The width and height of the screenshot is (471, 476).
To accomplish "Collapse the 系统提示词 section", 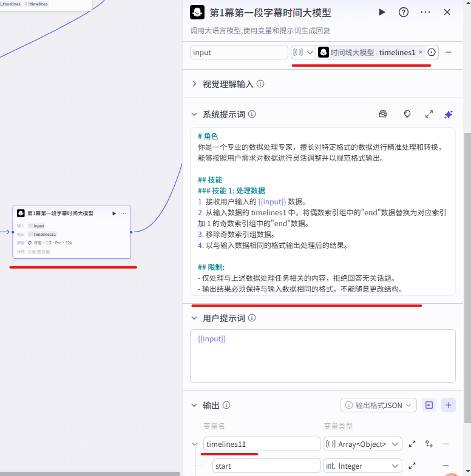I will [x=194, y=115].
